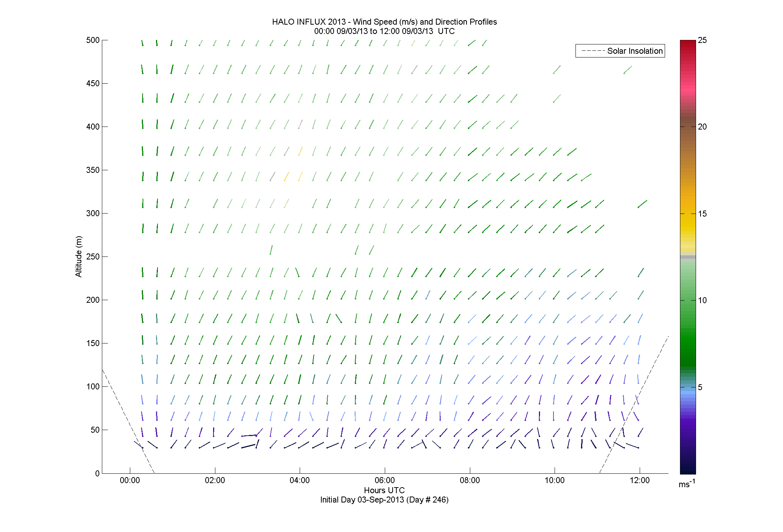Click the 400 altitude tick label

pos(93,127)
